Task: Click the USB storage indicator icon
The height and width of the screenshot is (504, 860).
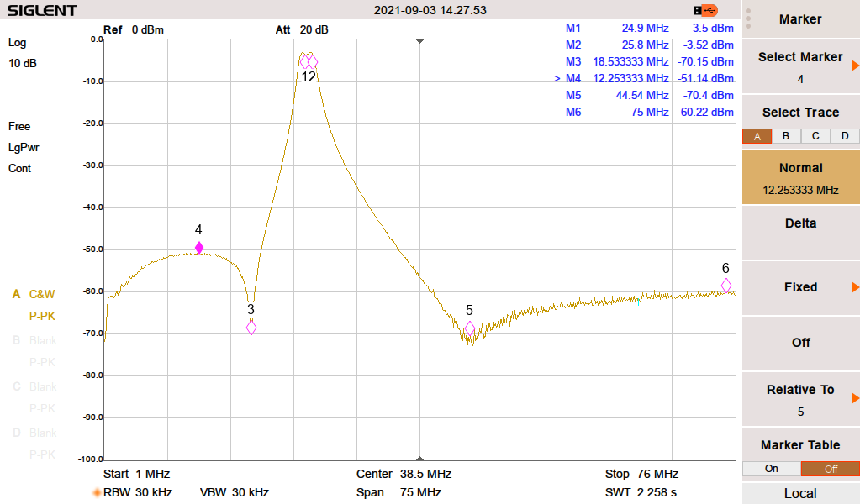Action: (x=705, y=10)
